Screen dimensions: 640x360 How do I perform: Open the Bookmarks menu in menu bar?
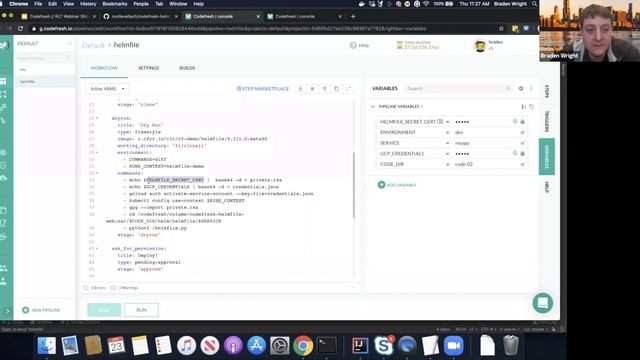pyautogui.click(x=115, y=4)
